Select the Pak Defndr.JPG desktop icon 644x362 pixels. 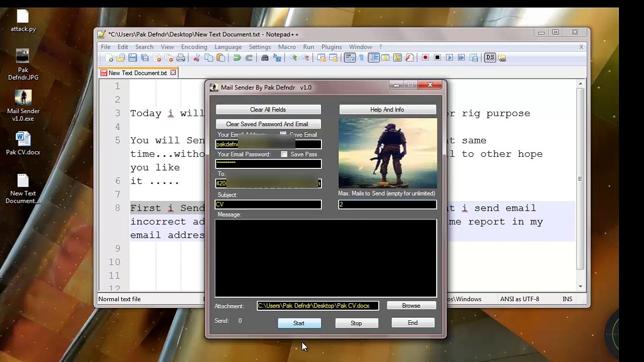[x=23, y=65]
